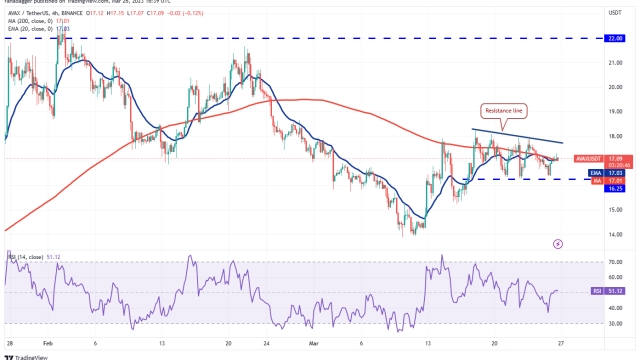Click the lightning bolt event icon
Image resolution: width=640 pixels, height=360 pixels.
click(x=558, y=244)
